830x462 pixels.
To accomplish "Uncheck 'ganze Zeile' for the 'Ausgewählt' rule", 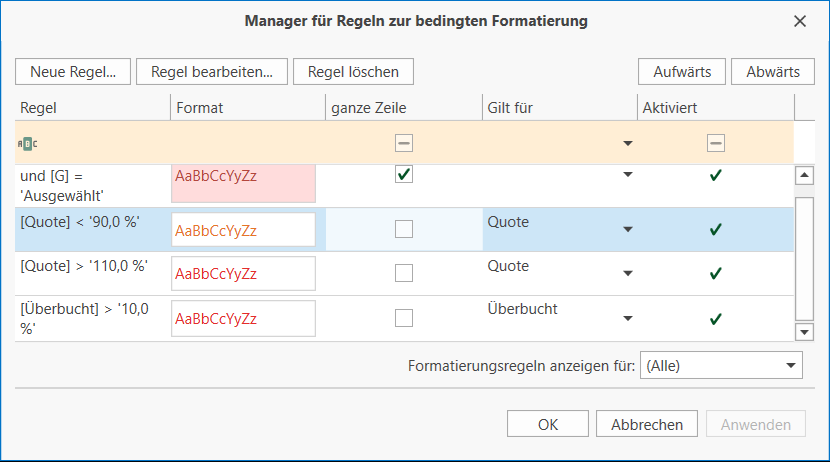I will (404, 175).
